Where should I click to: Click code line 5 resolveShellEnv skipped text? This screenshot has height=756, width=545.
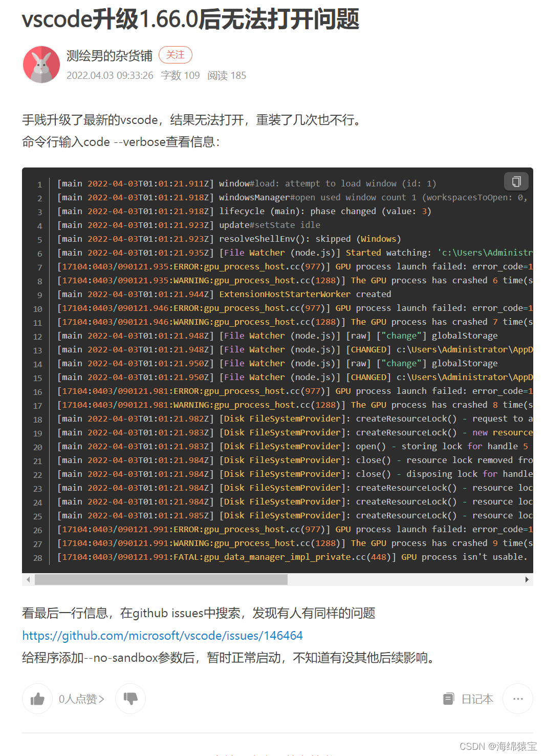click(x=229, y=239)
